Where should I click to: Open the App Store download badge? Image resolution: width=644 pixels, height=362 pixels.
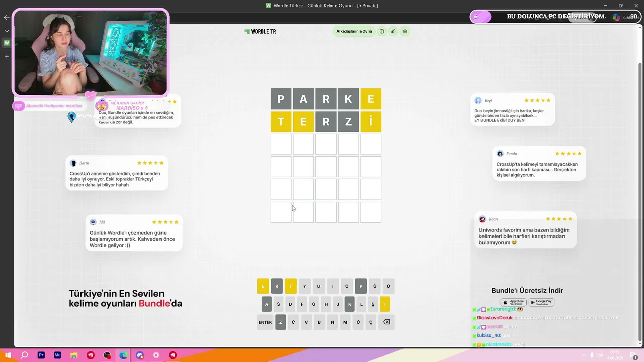514,302
